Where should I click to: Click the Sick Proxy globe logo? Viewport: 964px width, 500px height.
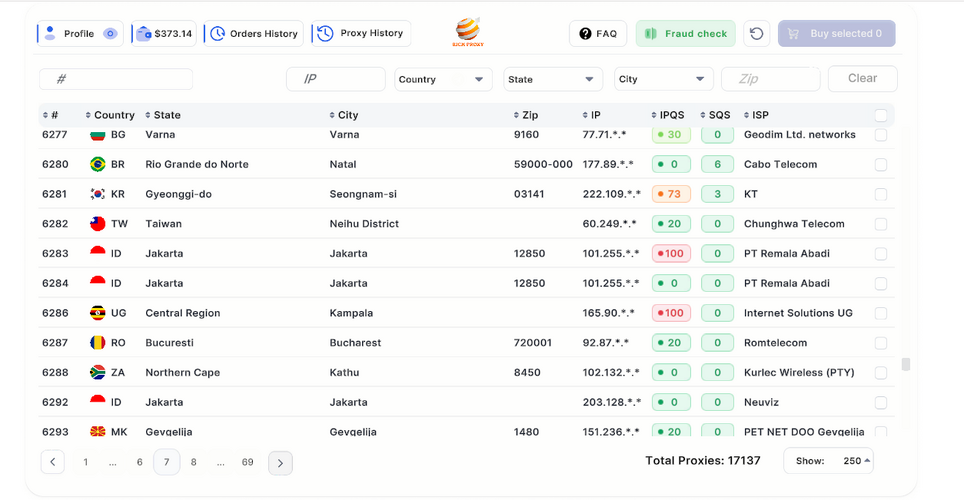[467, 32]
